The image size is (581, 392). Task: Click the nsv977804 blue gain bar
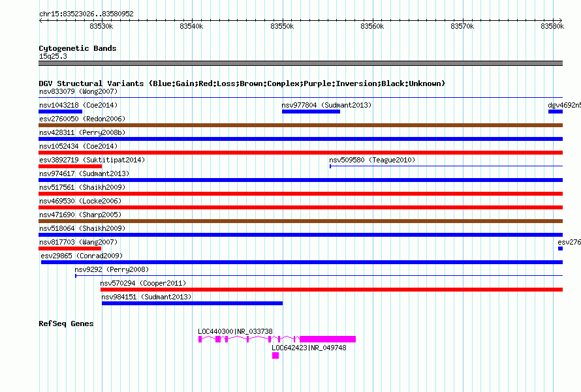click(x=311, y=112)
